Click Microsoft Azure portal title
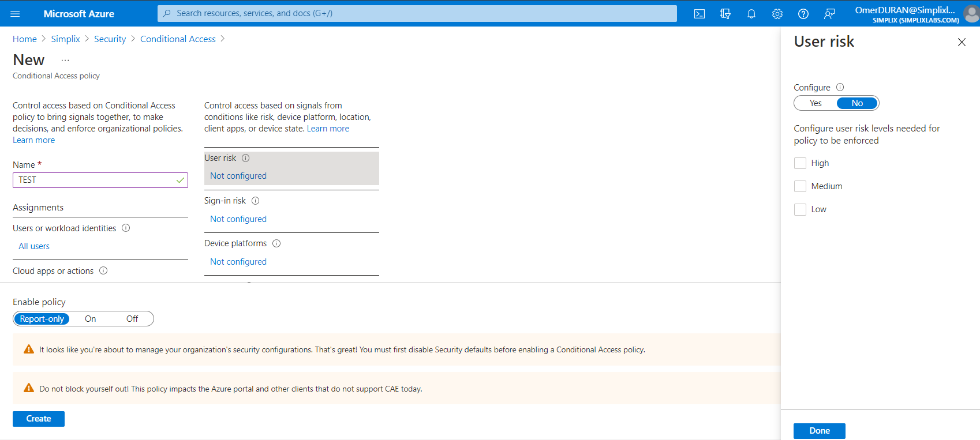This screenshot has height=440, width=980. pyautogui.click(x=79, y=14)
